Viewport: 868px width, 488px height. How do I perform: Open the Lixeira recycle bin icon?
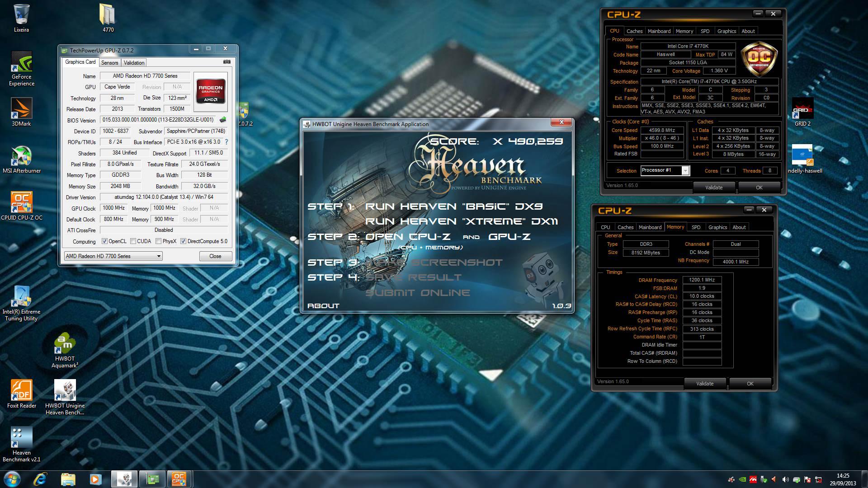pyautogui.click(x=21, y=18)
